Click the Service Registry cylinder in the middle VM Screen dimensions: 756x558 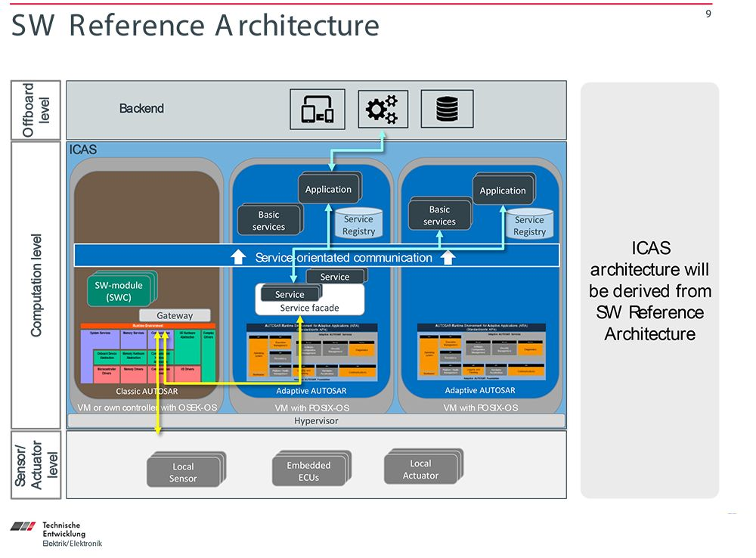click(x=358, y=223)
